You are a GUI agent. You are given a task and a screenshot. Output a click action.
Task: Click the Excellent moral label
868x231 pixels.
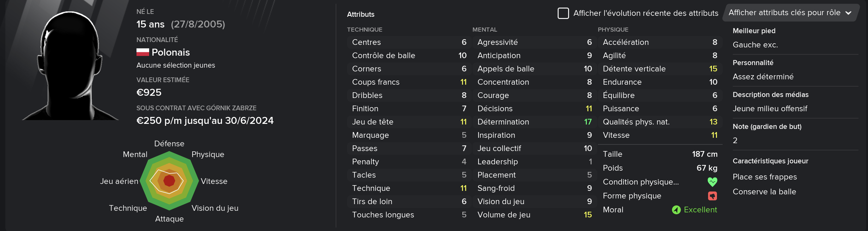pyautogui.click(x=700, y=210)
